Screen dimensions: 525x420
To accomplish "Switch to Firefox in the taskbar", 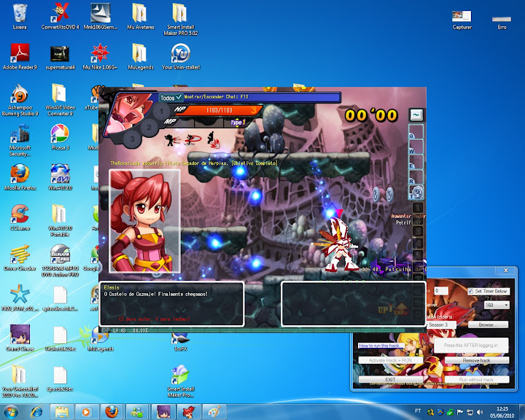I will pos(112,412).
